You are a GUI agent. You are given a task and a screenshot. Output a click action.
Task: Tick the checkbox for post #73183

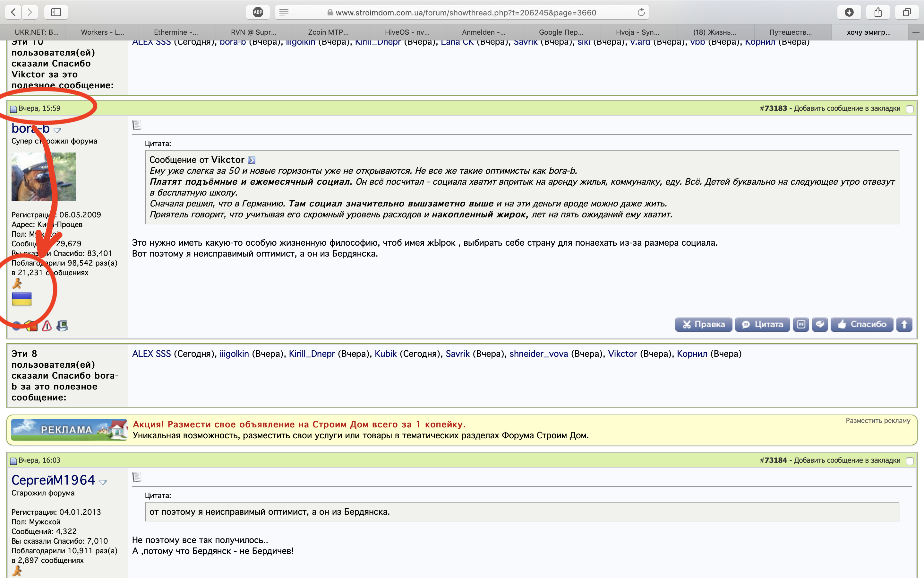pyautogui.click(x=910, y=109)
